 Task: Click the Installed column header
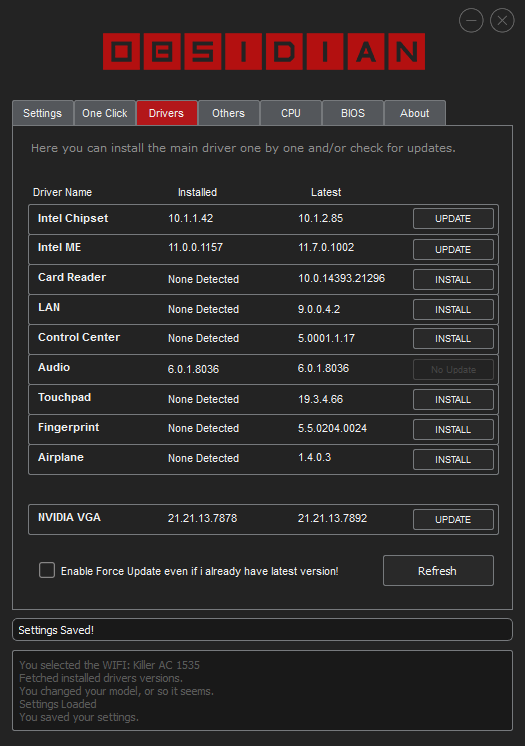tap(197, 192)
